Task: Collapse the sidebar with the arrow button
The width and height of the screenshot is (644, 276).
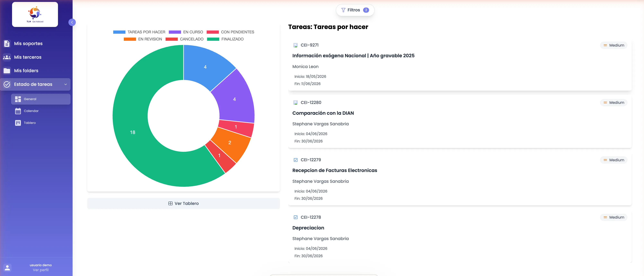Action: pyautogui.click(x=72, y=22)
